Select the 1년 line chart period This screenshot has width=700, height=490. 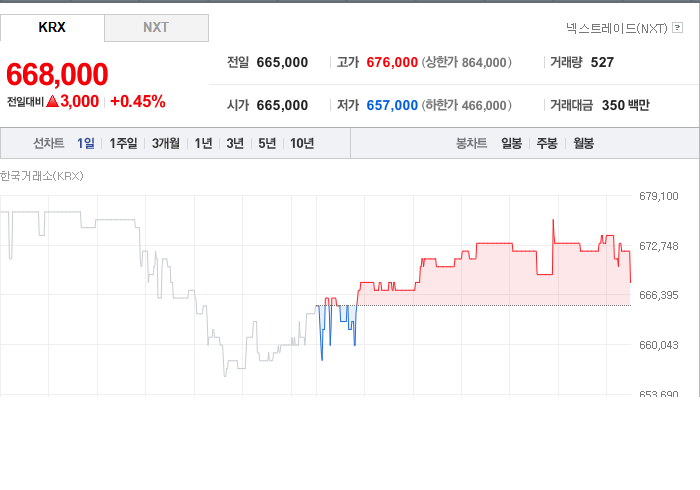(x=203, y=143)
